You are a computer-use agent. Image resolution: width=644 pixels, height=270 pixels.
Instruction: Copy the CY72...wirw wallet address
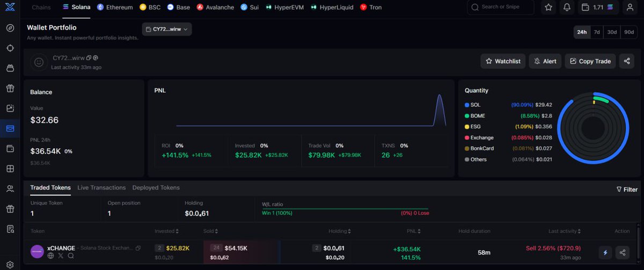click(89, 57)
